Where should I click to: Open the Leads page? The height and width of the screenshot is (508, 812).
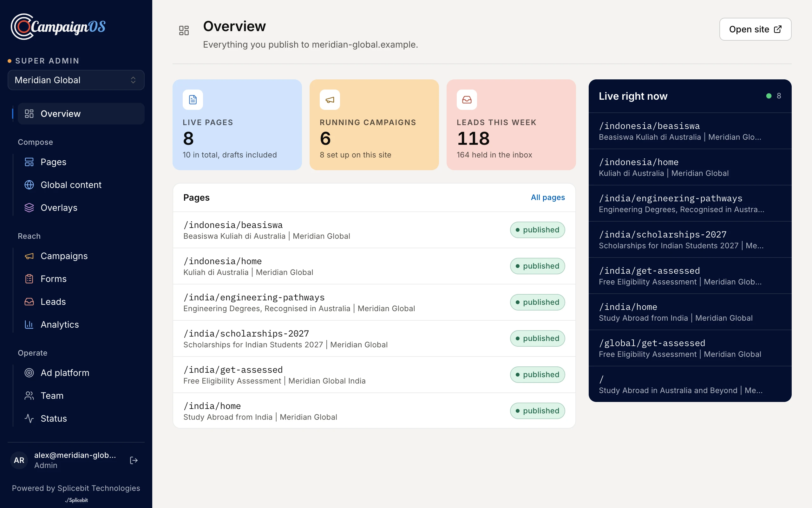81,302
